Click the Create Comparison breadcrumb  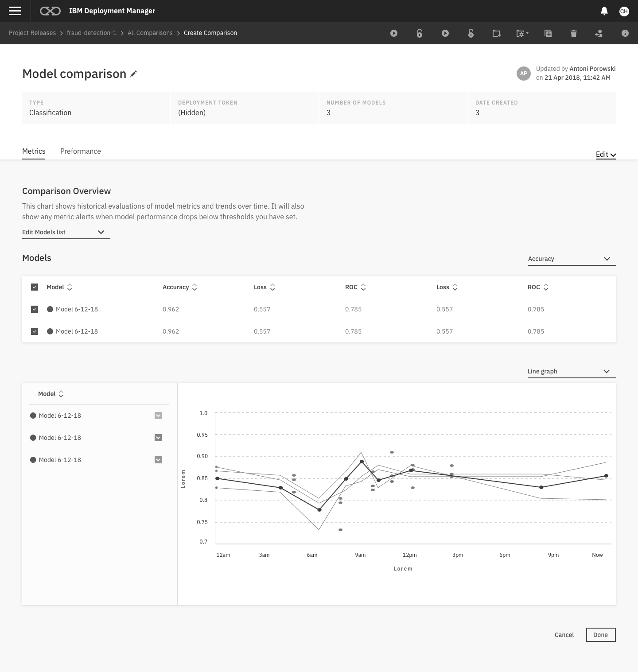pyautogui.click(x=210, y=33)
